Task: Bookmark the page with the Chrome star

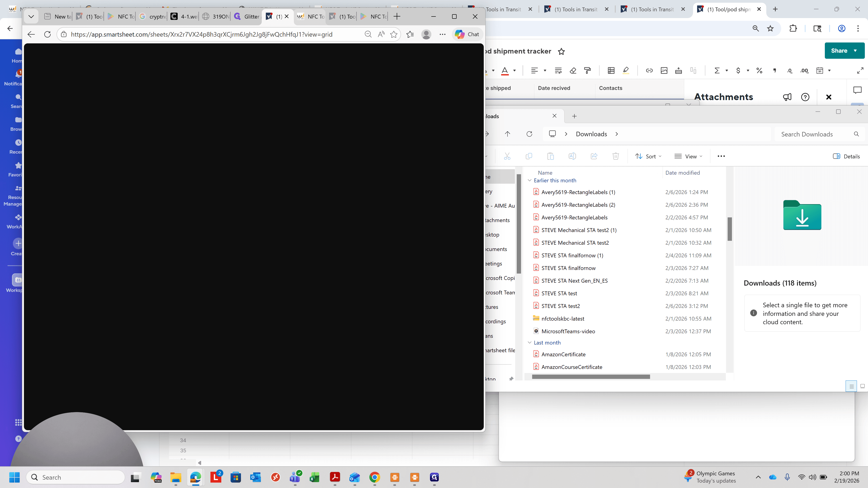Action: (x=770, y=29)
